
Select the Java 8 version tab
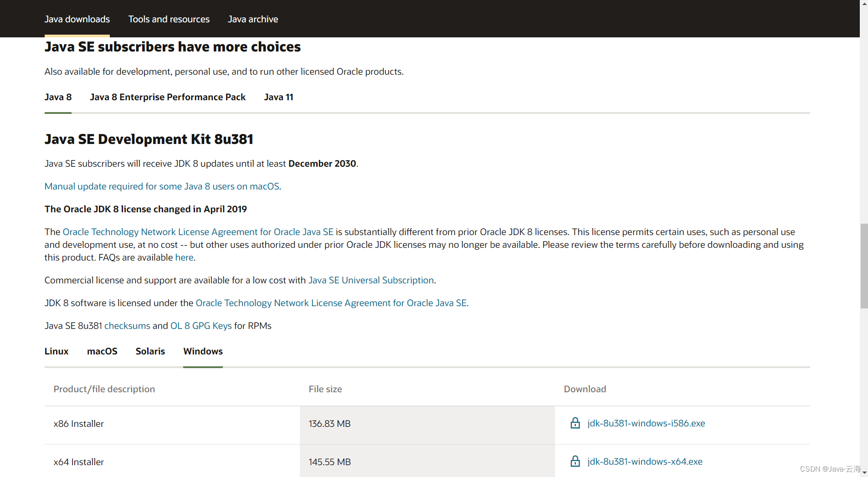point(58,97)
